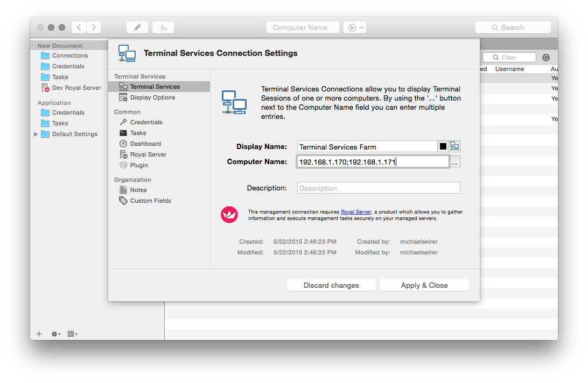
Task: Open the Tasks settings page under Common
Action: [x=159, y=133]
